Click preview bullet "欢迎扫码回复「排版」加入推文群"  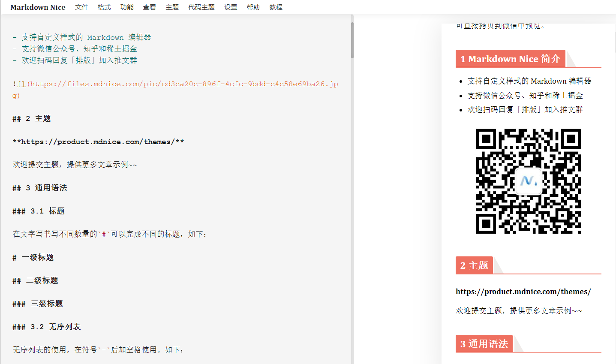[x=525, y=110]
